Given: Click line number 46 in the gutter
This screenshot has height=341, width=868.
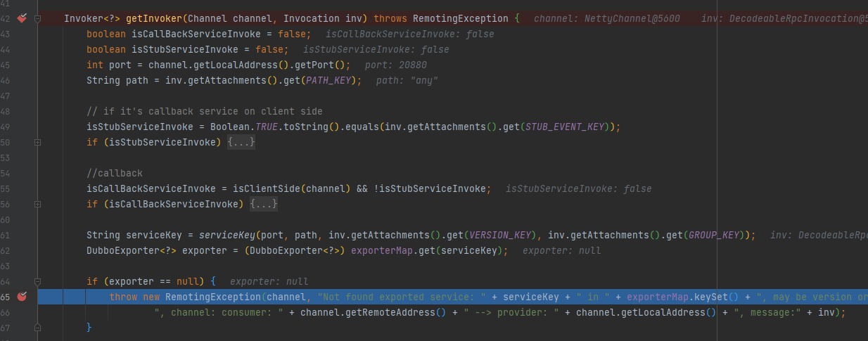Looking at the screenshot, I should pos(6,80).
